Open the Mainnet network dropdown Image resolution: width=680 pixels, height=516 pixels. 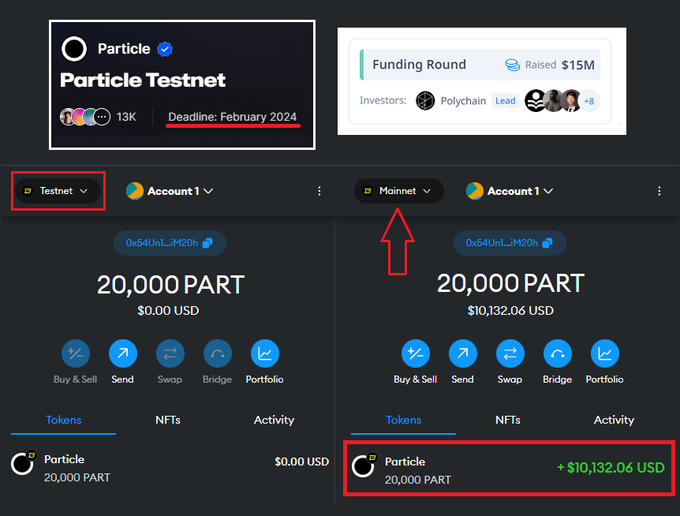click(x=399, y=191)
